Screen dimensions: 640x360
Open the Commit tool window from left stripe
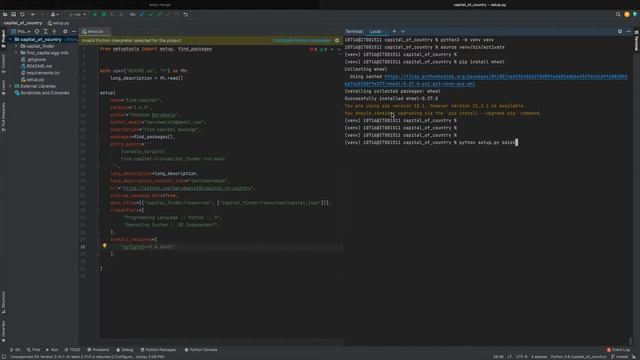coord(3,64)
